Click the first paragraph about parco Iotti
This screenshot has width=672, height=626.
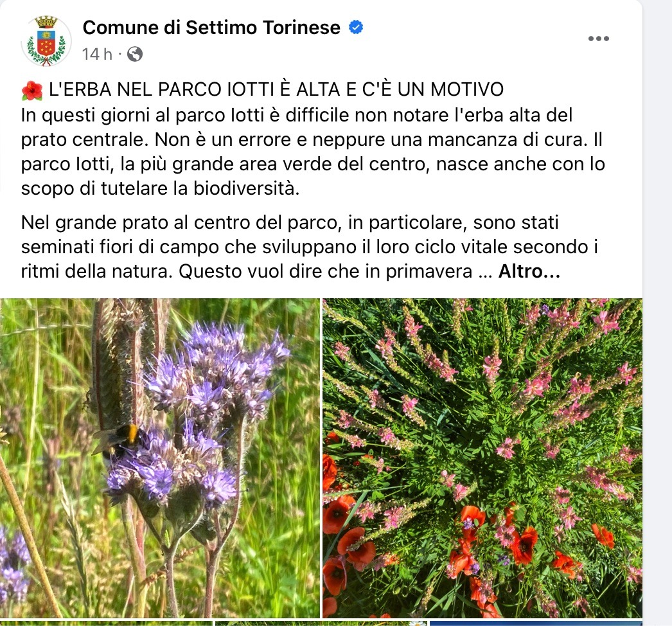pos(313,152)
